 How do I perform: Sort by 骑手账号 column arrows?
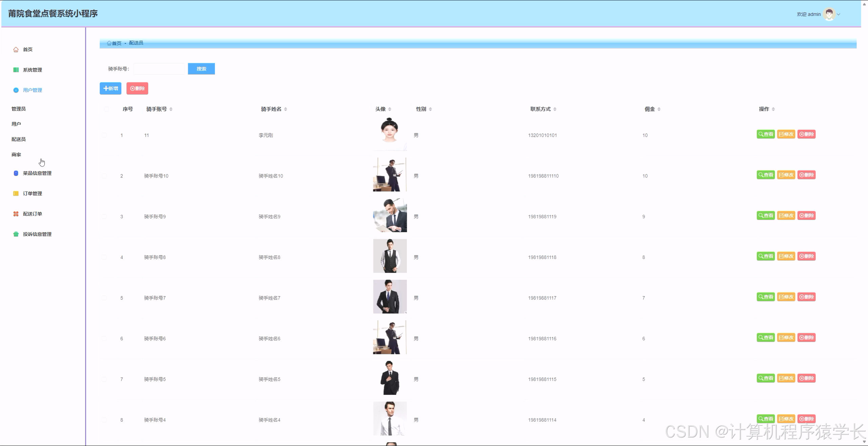click(x=171, y=109)
